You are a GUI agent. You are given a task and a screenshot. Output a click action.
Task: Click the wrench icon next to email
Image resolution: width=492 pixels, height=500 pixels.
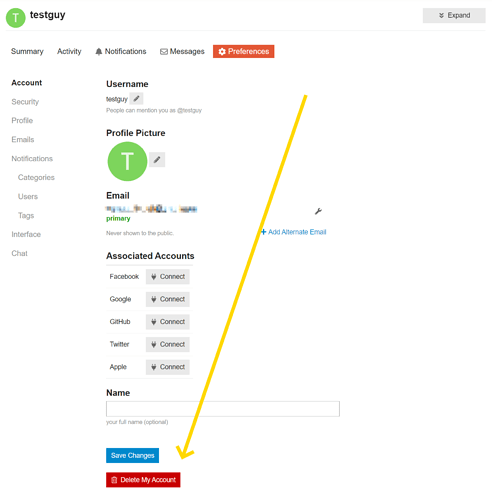click(x=318, y=211)
